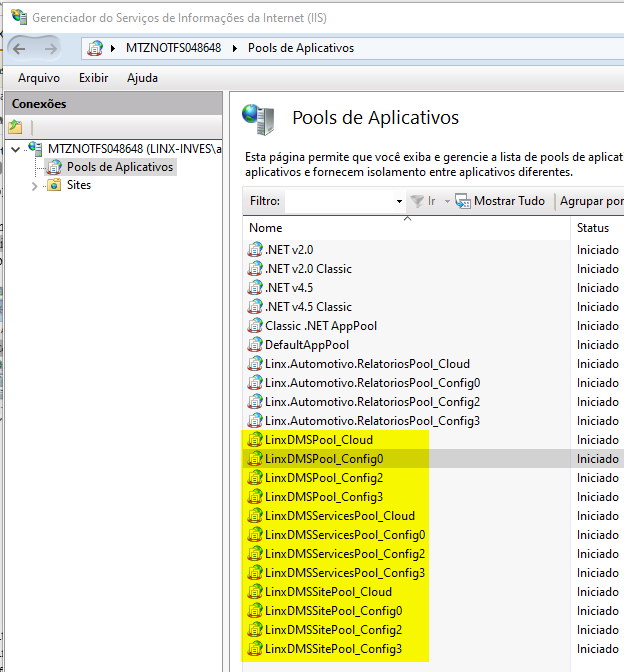The height and width of the screenshot is (672, 624).
Task: Click icon of .NET v2.0 pool
Action: (x=255, y=249)
